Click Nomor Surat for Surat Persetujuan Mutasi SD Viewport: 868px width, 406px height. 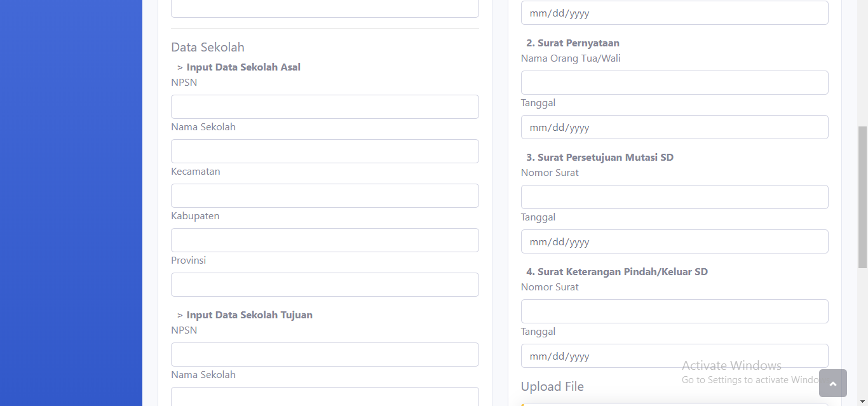pos(674,197)
